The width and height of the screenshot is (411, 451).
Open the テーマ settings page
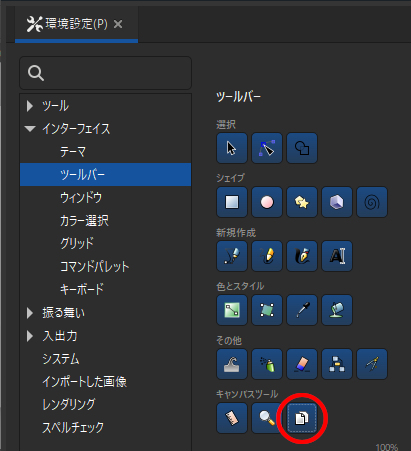(x=73, y=152)
